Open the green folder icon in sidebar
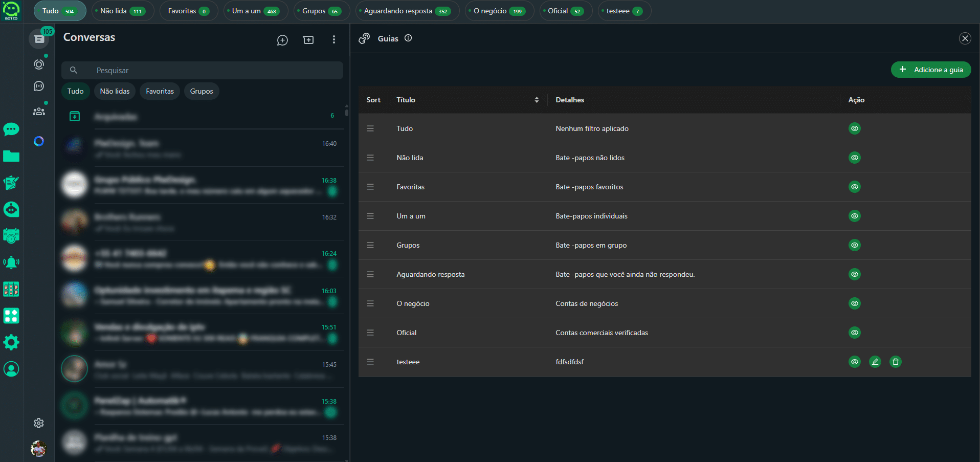Image resolution: width=980 pixels, height=462 pixels. click(11, 156)
